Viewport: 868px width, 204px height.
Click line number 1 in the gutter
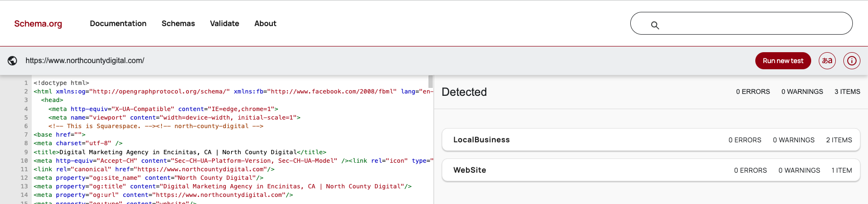coord(26,83)
